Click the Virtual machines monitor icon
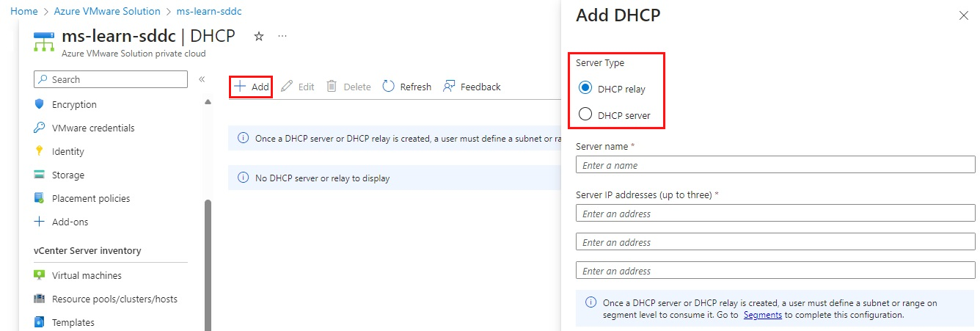The height and width of the screenshot is (331, 980). pos(40,275)
